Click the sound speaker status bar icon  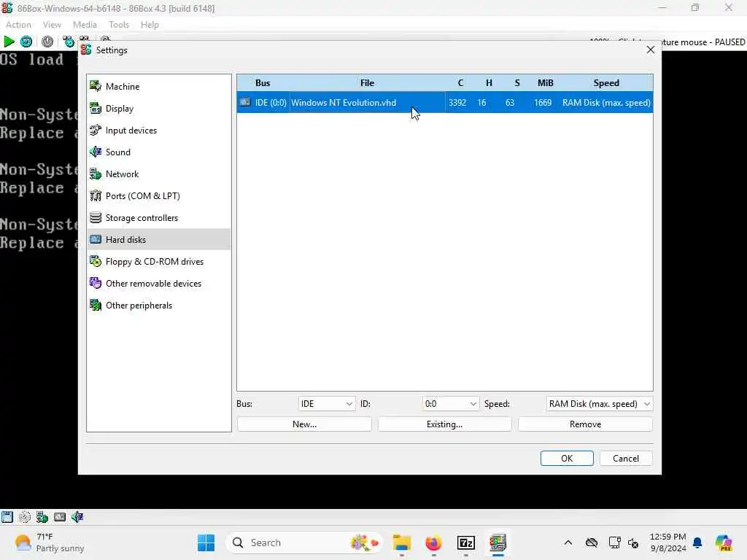coord(77,517)
